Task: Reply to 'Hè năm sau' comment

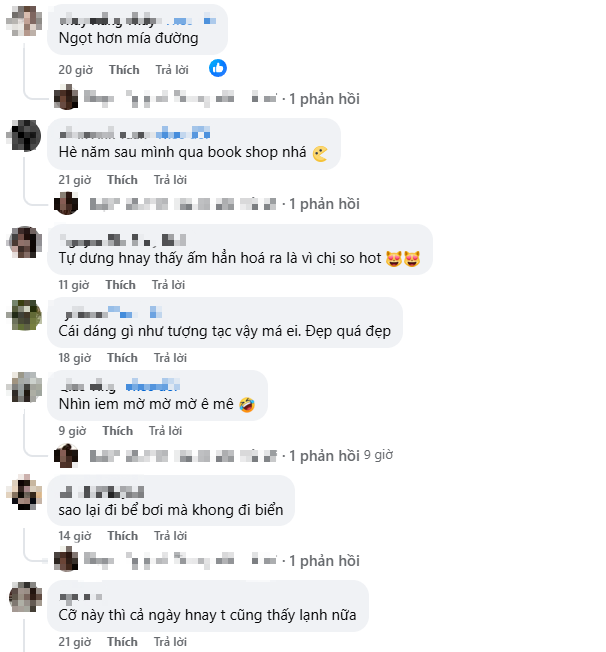Action: click(172, 180)
